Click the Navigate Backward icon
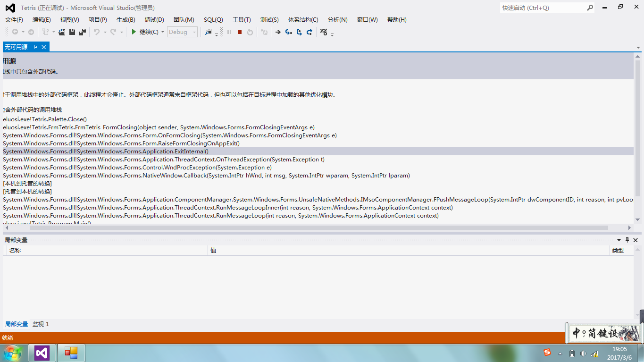The width and height of the screenshot is (644, 362). [x=15, y=32]
